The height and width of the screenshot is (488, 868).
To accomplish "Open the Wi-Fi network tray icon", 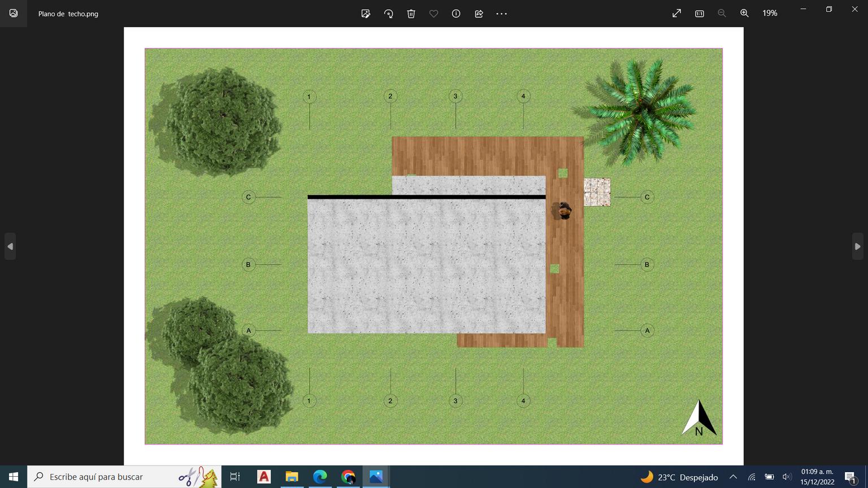I will [x=752, y=477].
